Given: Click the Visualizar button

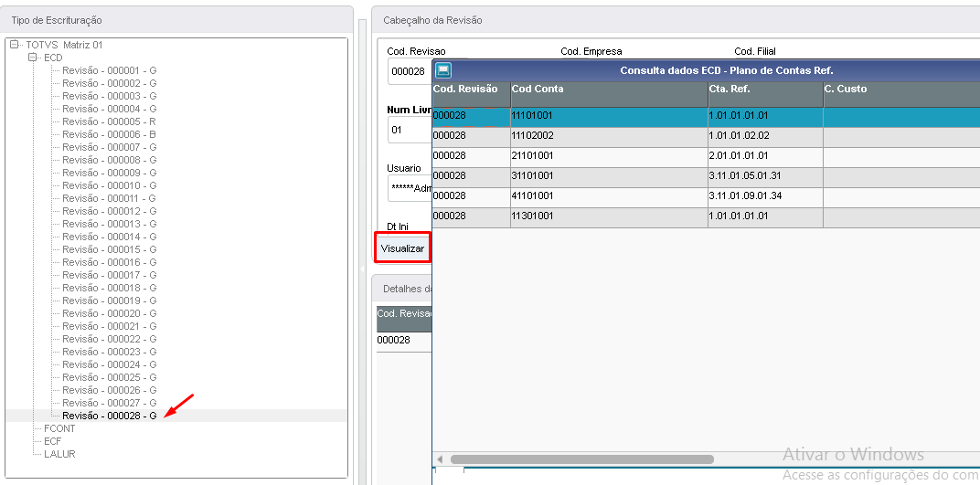Looking at the screenshot, I should [x=402, y=248].
